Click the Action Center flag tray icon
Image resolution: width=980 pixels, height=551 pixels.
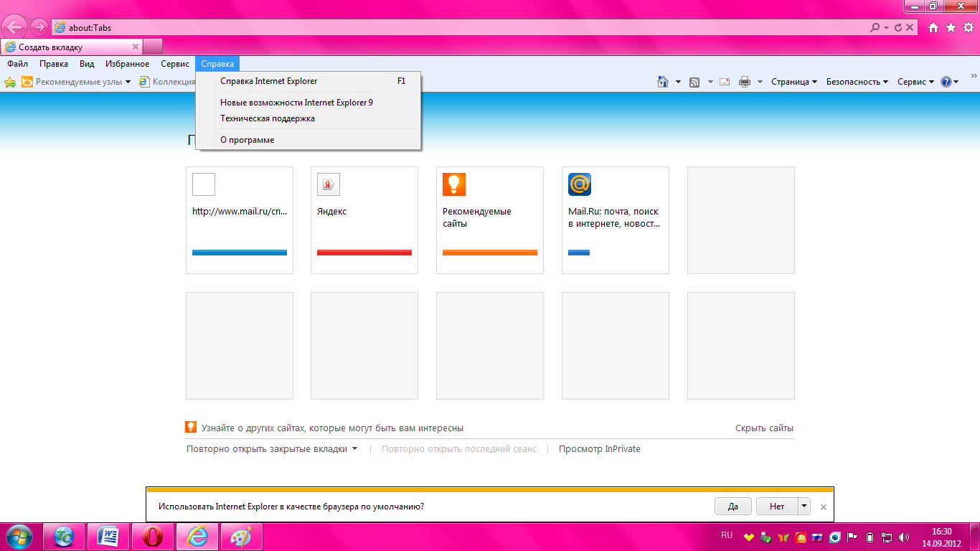point(853,536)
